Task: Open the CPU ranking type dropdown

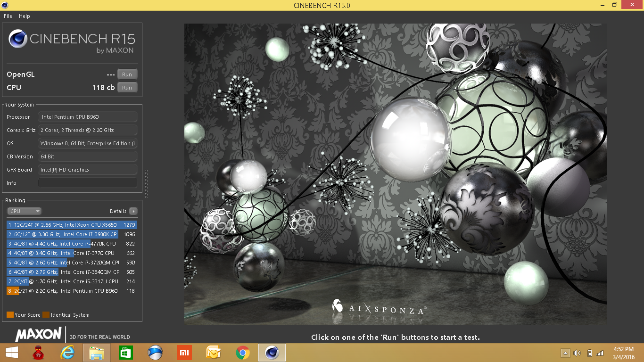Action: pos(25,211)
